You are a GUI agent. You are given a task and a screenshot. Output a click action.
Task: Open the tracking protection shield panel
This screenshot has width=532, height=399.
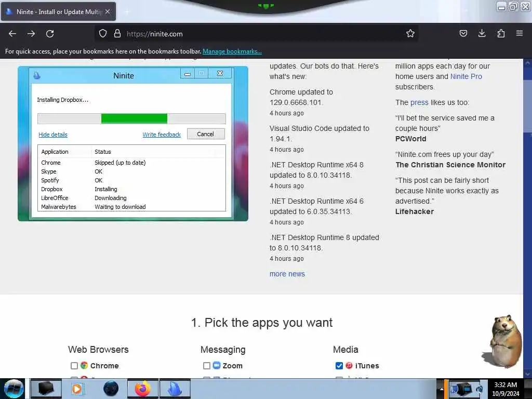[x=103, y=34]
